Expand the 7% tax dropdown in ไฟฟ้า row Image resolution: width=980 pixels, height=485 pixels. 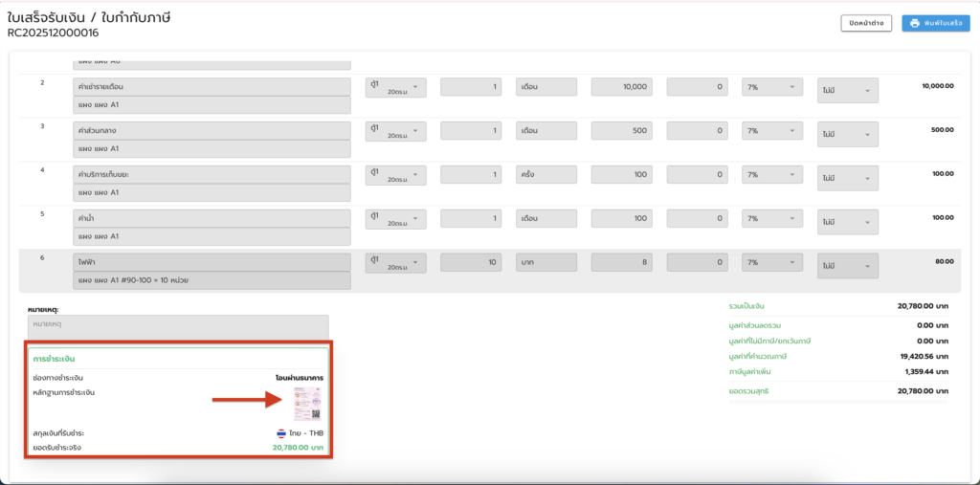(772, 261)
